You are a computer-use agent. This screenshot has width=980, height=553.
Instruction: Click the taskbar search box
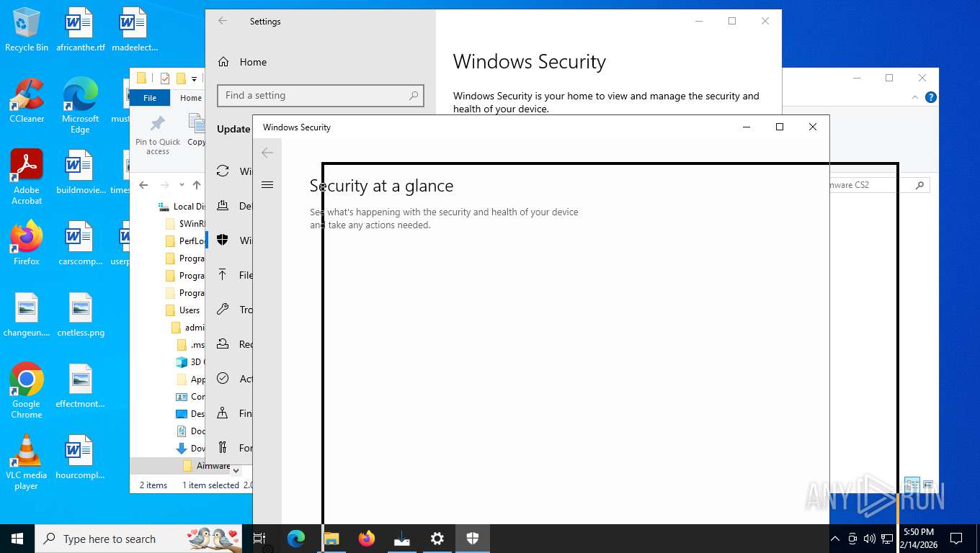coord(138,539)
